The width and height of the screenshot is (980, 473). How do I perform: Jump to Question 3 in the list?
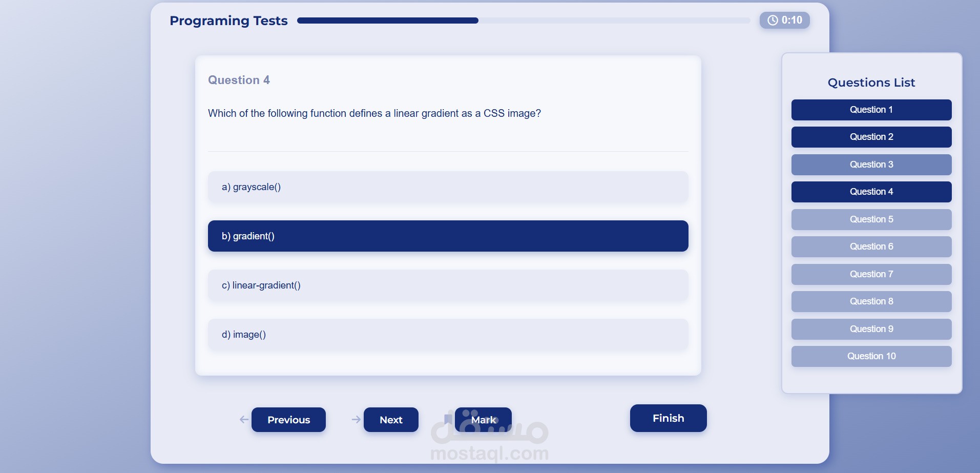click(x=871, y=164)
